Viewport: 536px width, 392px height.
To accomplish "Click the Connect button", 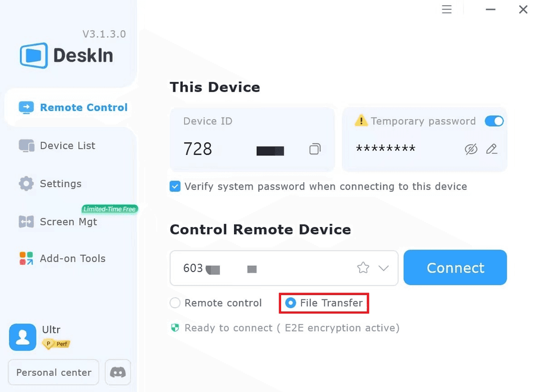I will pyautogui.click(x=454, y=267).
